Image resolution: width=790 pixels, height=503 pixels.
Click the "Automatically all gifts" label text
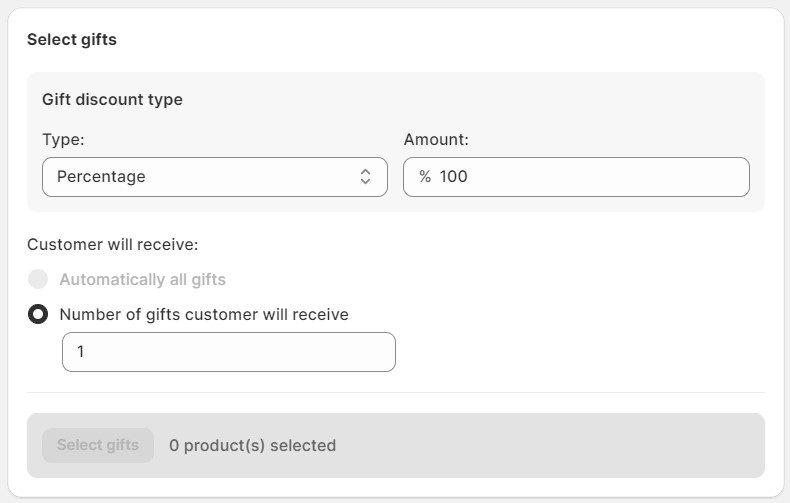142,280
